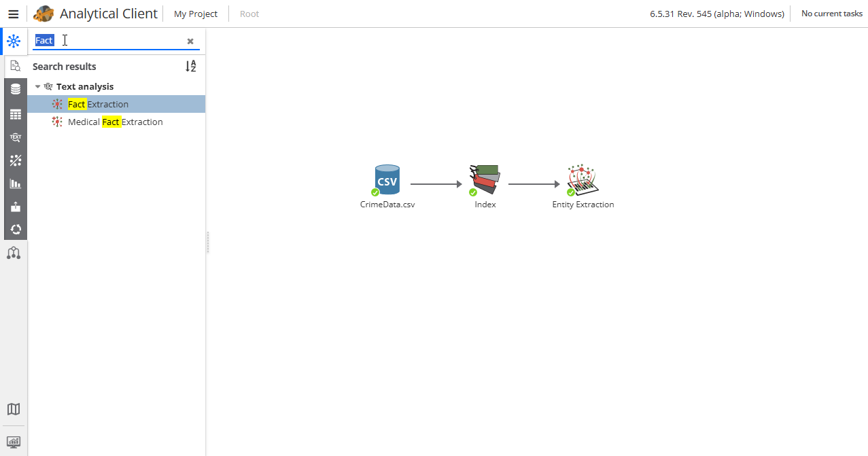Select the CrimeData.csv node on canvas

387,180
